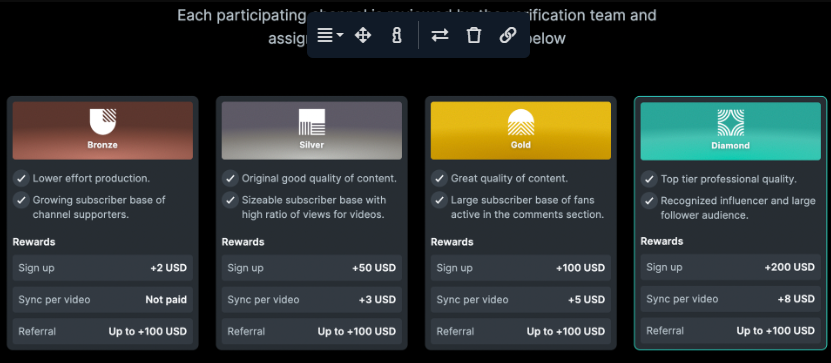Click checkmark beside Lower effort production
This screenshot has width=831, height=363.
click(x=21, y=179)
